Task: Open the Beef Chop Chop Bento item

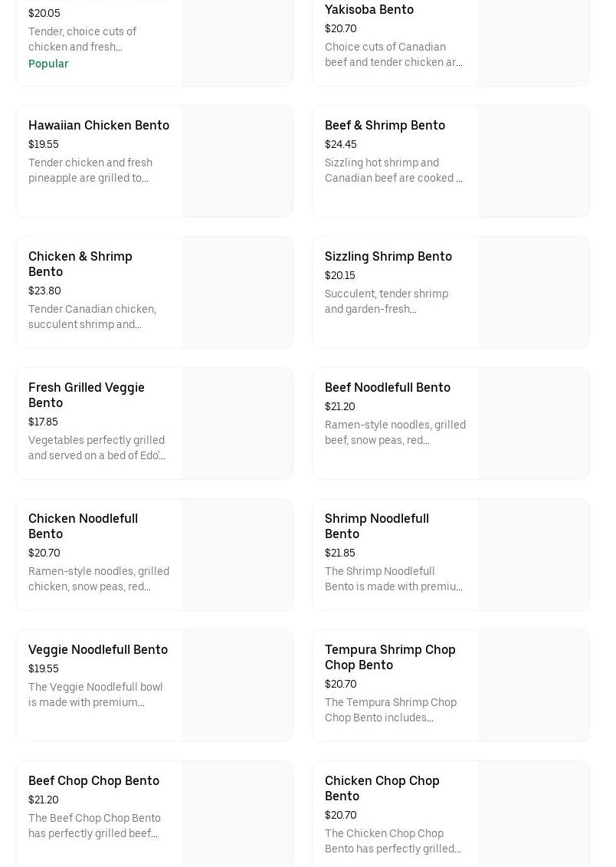Action: [x=93, y=780]
